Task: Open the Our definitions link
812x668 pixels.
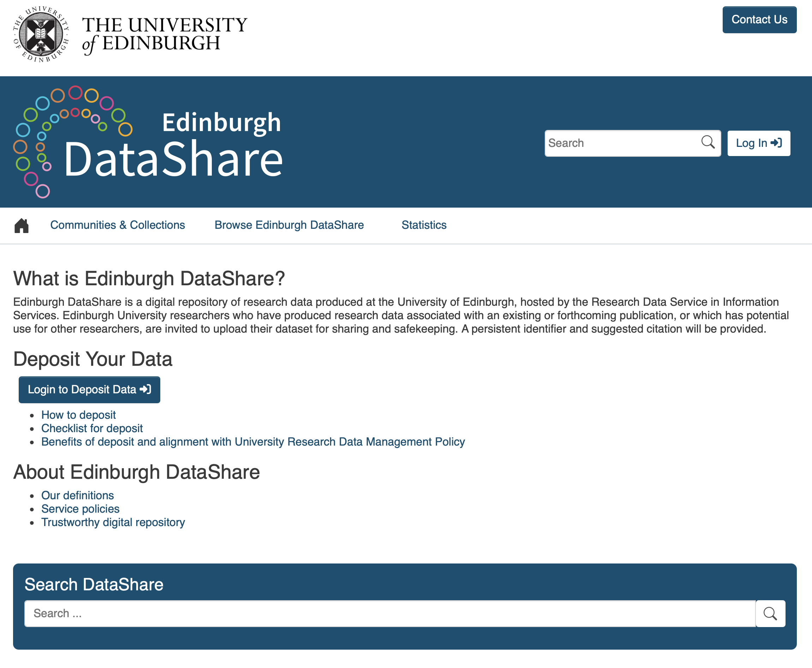Action: tap(78, 495)
